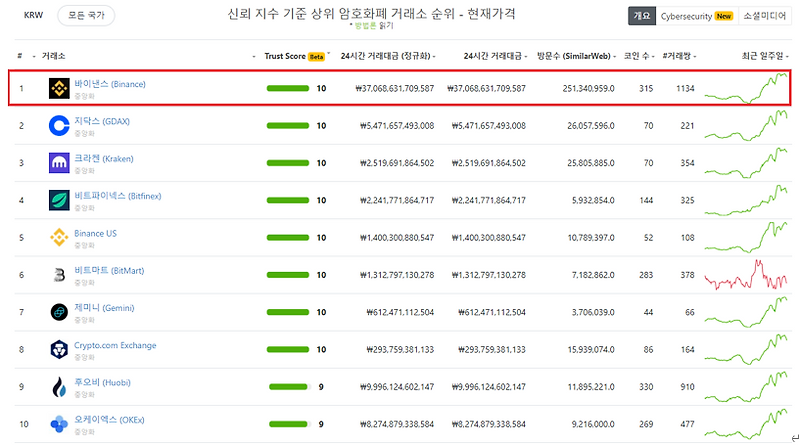Click Kraken trading pairs value 354
800x445 pixels.
pos(687,163)
